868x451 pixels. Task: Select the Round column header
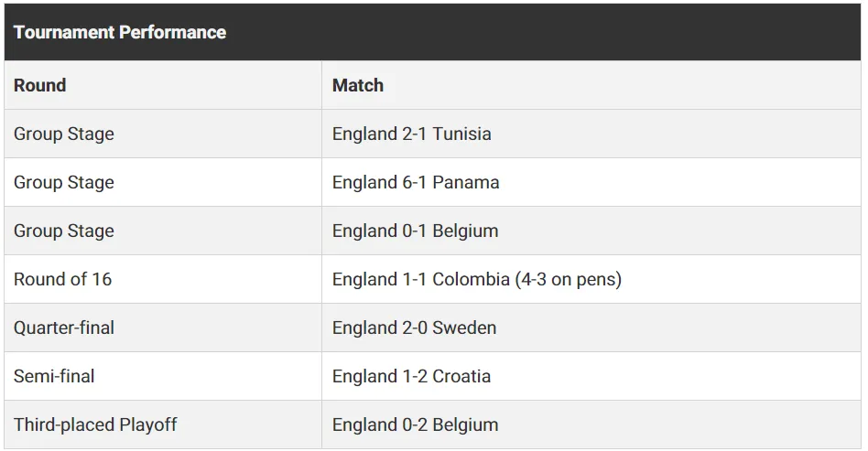pos(40,85)
